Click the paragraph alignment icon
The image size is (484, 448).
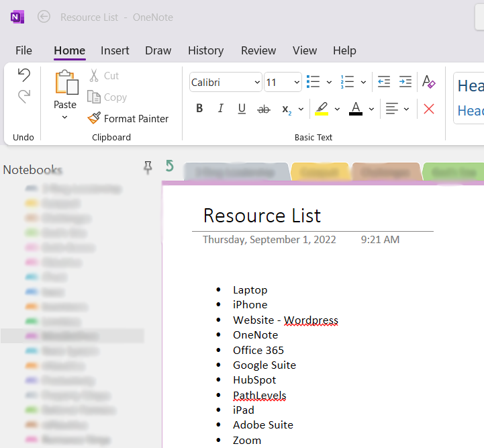(x=392, y=109)
